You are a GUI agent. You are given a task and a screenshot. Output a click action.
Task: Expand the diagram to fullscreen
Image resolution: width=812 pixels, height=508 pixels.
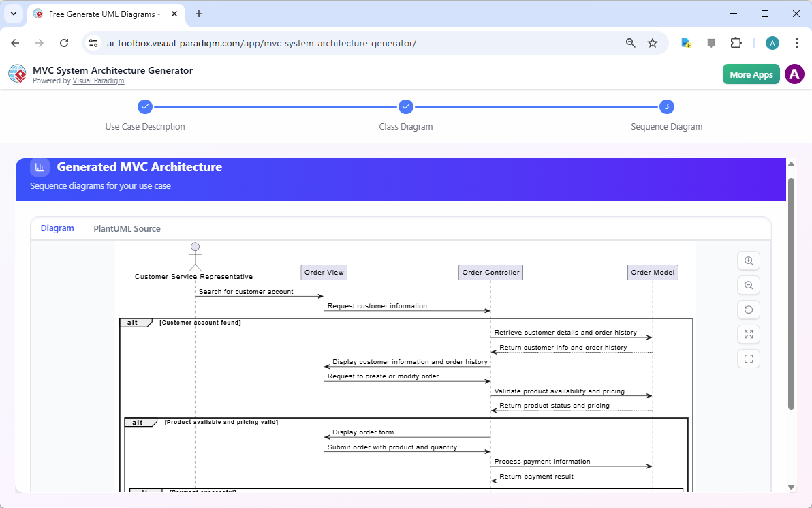[748, 334]
